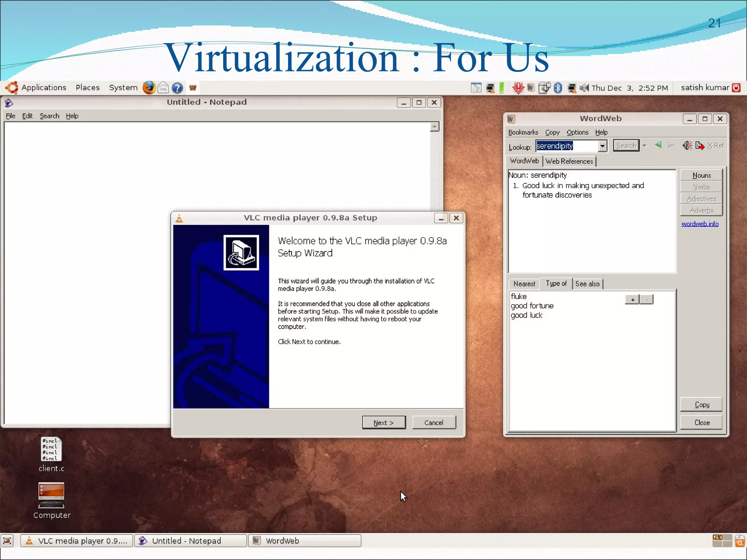Open Notepad's Edit menu
This screenshot has height=560, width=747.
(x=27, y=116)
